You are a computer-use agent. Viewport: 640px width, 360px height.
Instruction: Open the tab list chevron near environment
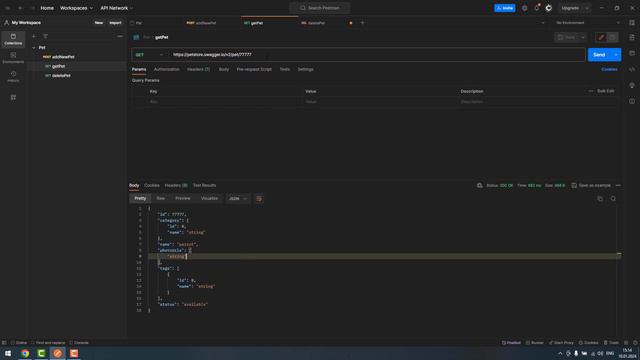[543, 23]
